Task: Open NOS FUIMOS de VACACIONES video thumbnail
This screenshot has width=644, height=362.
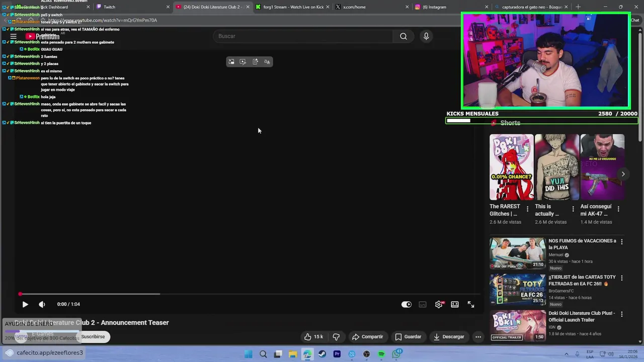Action: click(518, 253)
